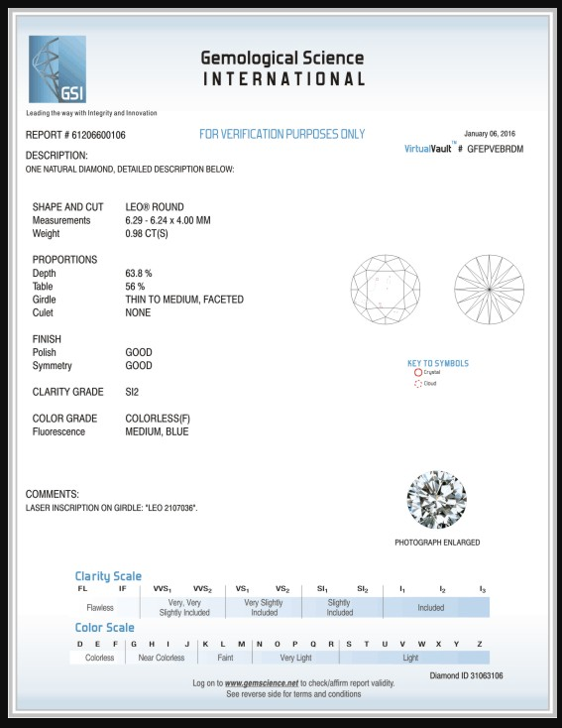Click the enlarged diamond photograph
Screen dimensions: 562x728
pyautogui.click(x=437, y=500)
